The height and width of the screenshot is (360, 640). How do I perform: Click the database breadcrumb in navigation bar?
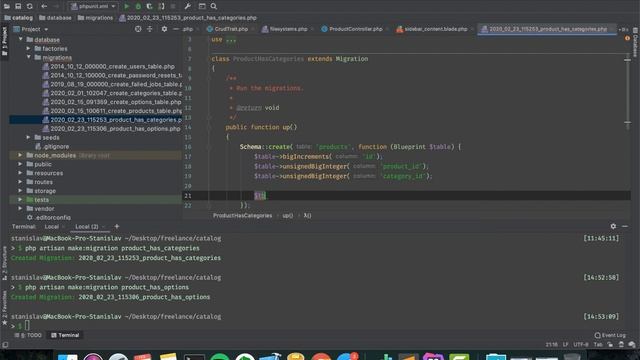[55, 18]
